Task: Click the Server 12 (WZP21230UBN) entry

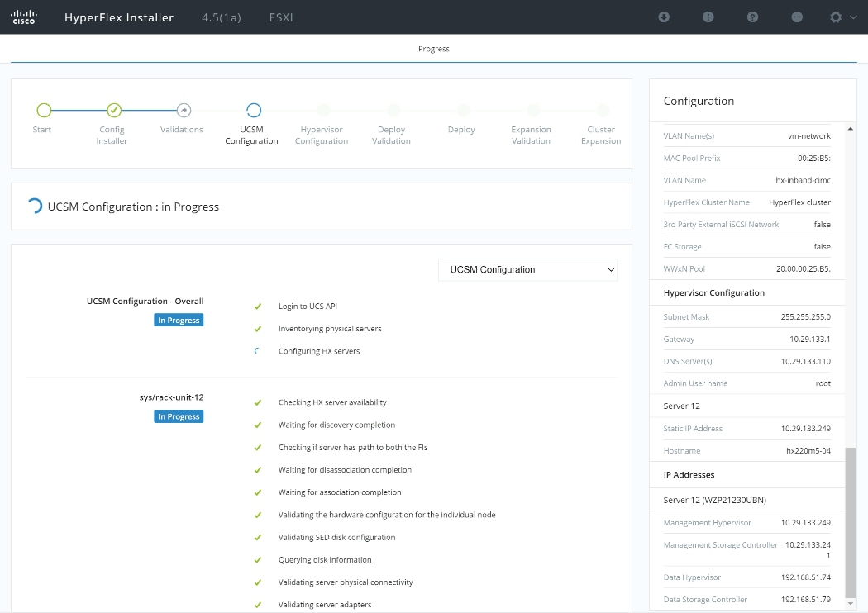Action: pyautogui.click(x=715, y=500)
